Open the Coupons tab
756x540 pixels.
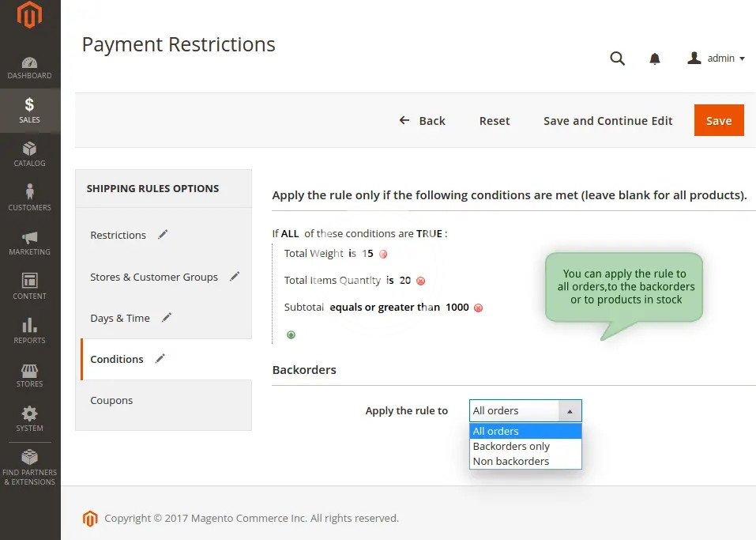111,401
